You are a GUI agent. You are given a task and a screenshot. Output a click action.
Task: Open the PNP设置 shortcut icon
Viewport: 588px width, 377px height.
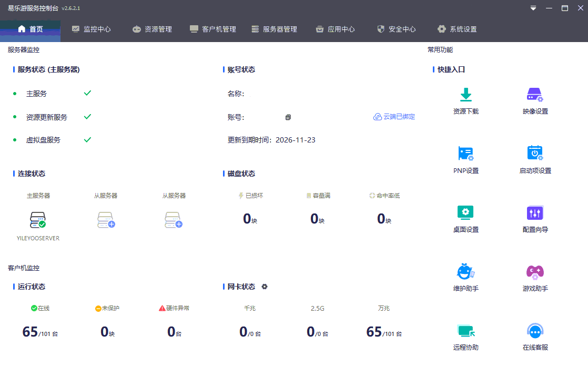[466, 154]
